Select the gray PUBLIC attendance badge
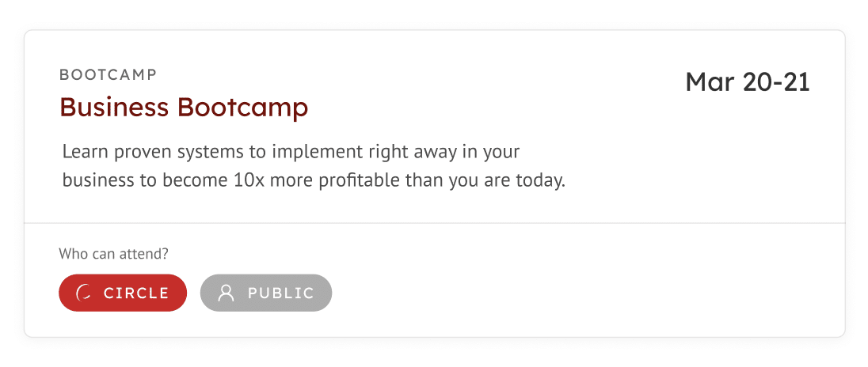868x367 pixels. click(266, 293)
